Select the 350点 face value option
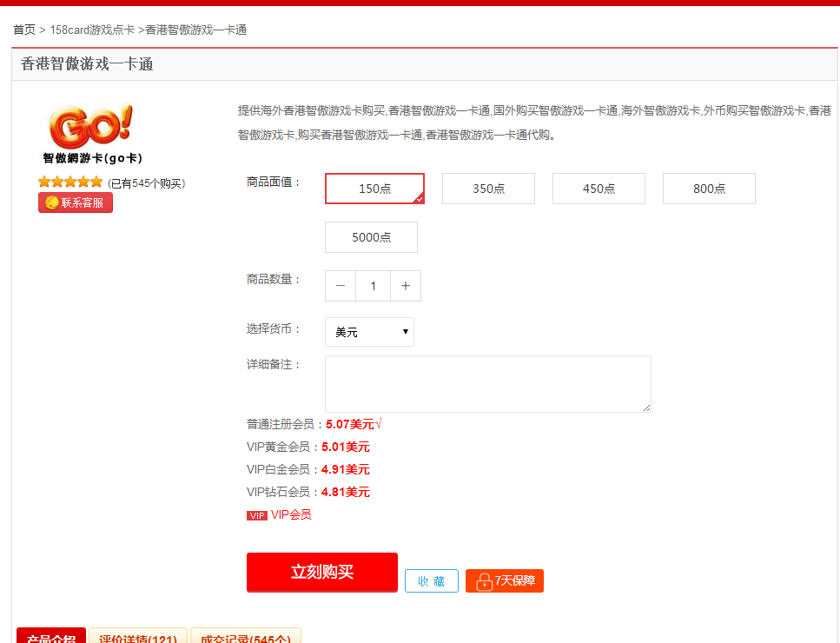 coord(488,189)
